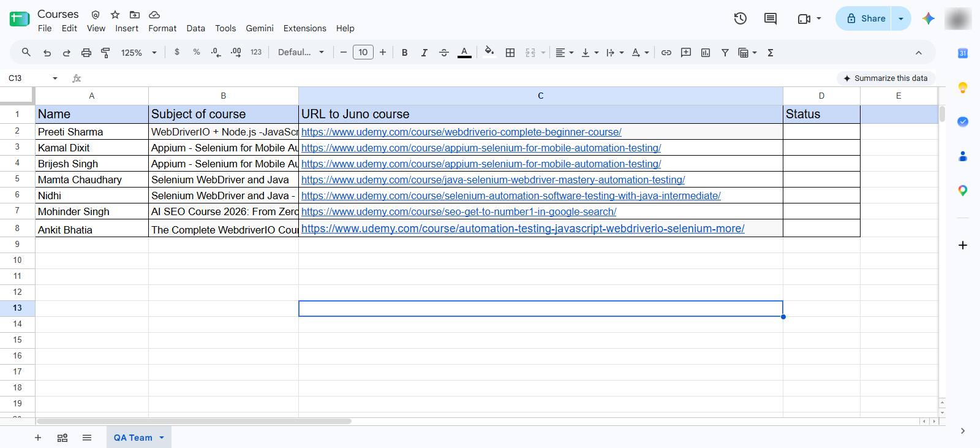The width and height of the screenshot is (980, 448).
Task: Print the spreadsheet
Action: click(86, 53)
